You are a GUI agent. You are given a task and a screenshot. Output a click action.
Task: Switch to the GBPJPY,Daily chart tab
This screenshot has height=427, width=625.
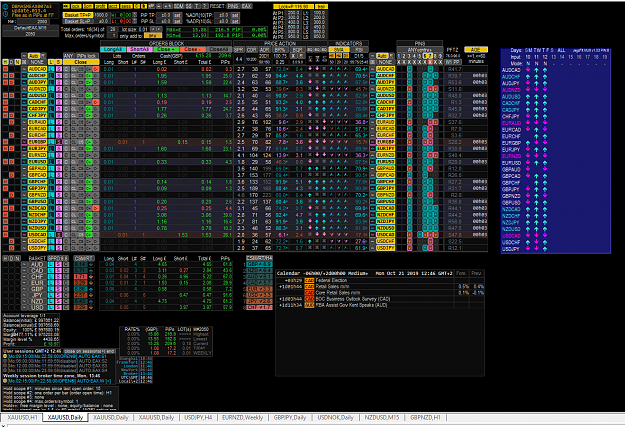[x=290, y=417]
